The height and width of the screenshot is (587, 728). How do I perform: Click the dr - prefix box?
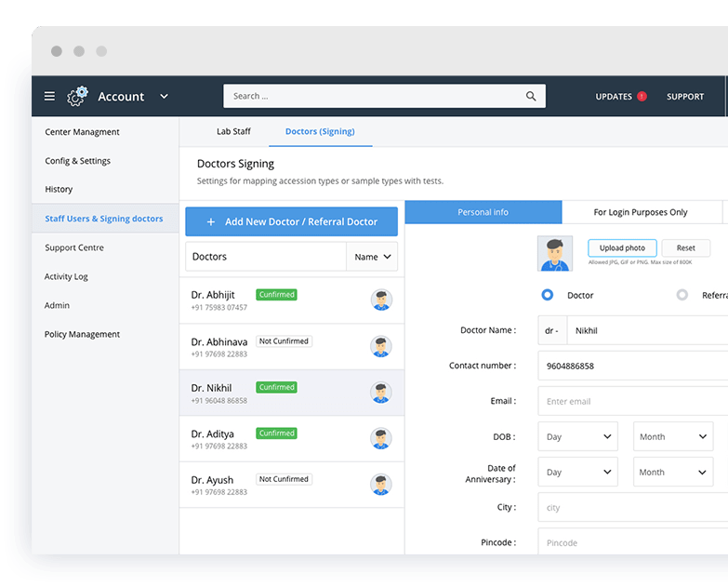pyautogui.click(x=552, y=330)
